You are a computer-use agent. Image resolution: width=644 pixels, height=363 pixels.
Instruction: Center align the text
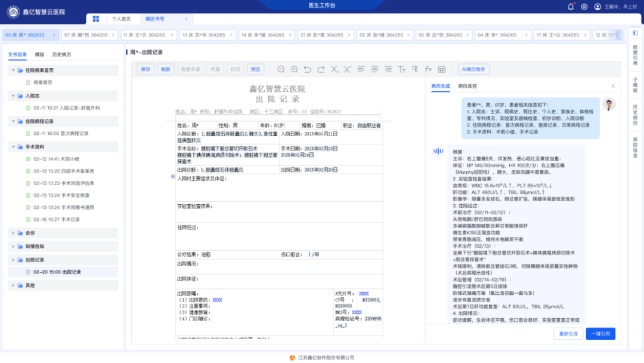(374, 69)
